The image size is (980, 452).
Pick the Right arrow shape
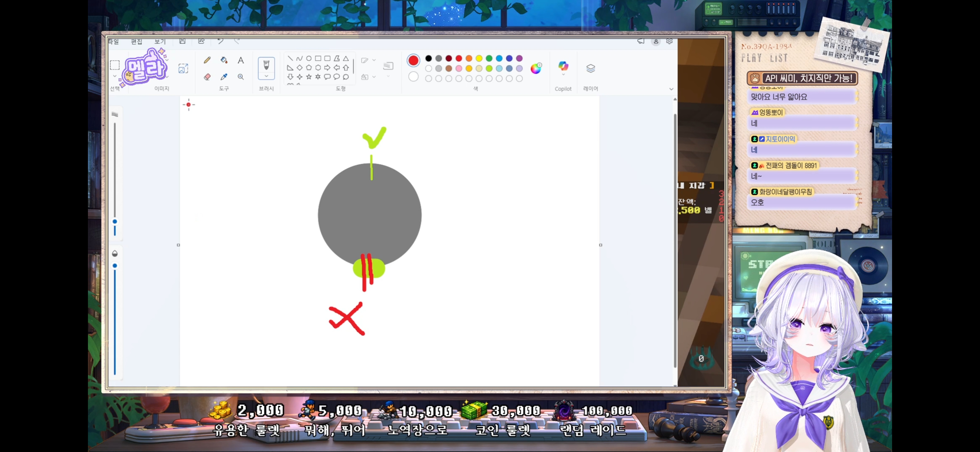tap(327, 68)
